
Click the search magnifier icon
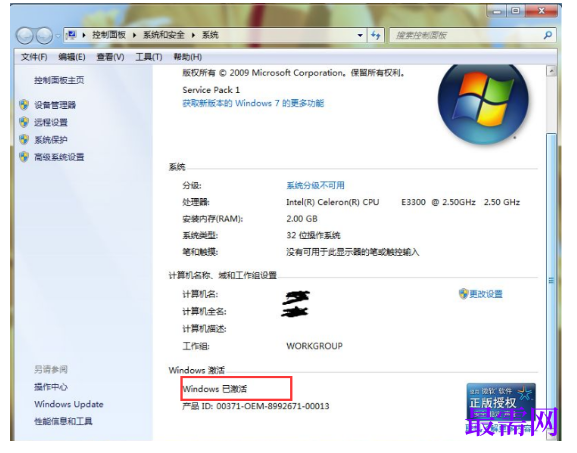(548, 35)
